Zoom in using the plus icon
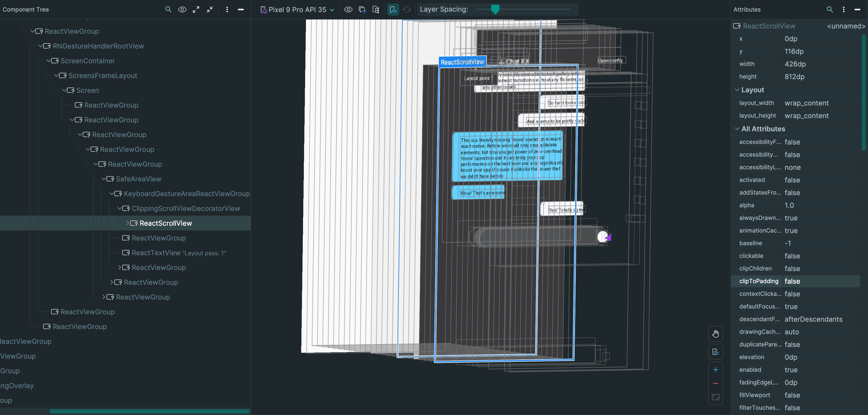This screenshot has height=415, width=868. coord(716,369)
